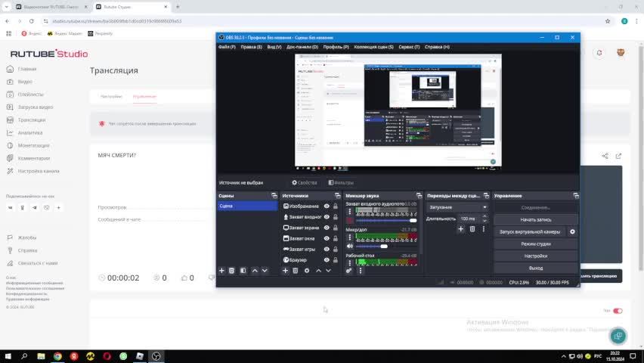Lock the Изображение source
The image size is (644, 363).
point(336,206)
